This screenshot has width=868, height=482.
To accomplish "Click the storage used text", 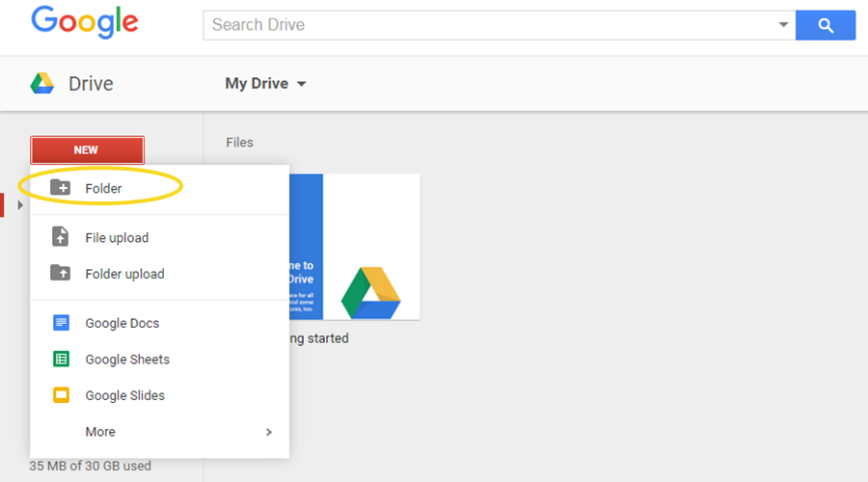I will pyautogui.click(x=90, y=466).
